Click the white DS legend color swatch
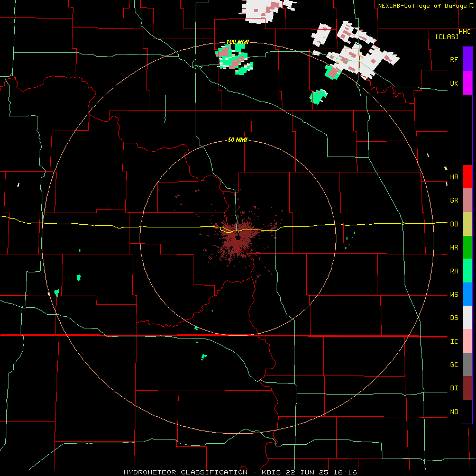This screenshot has height=476, width=476. (x=467, y=317)
